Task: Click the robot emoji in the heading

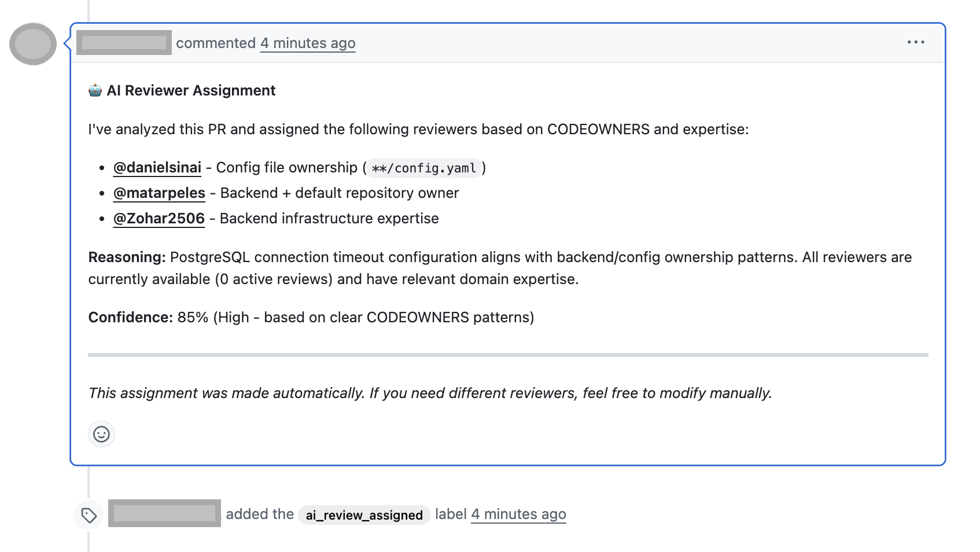Action: pyautogui.click(x=95, y=90)
